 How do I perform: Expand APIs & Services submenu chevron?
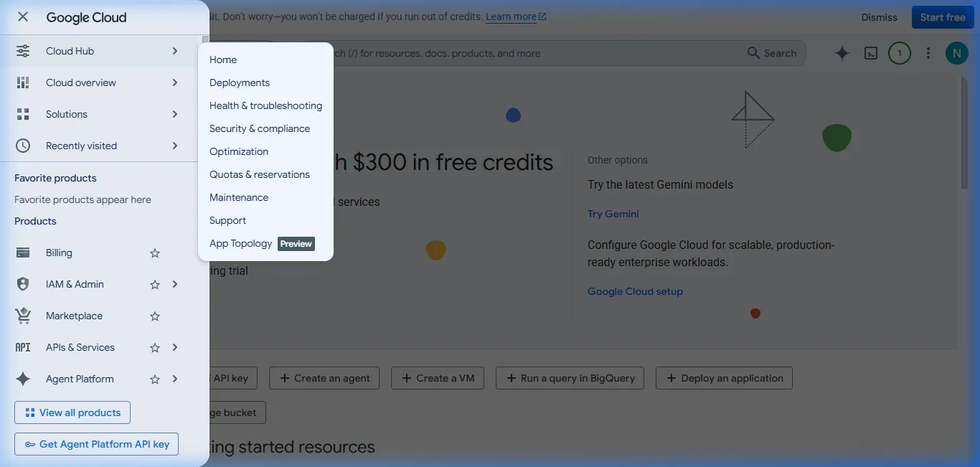[175, 347]
